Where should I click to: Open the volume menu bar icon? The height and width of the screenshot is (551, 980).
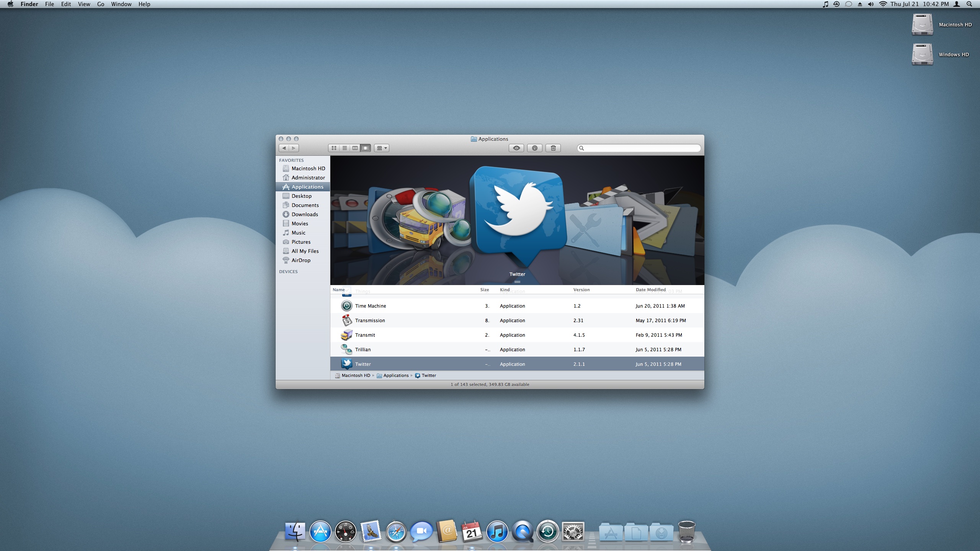pyautogui.click(x=871, y=4)
